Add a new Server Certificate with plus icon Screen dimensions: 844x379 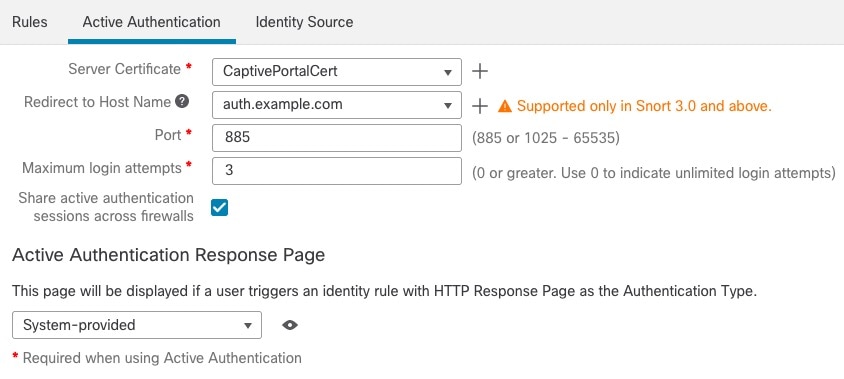pyautogui.click(x=479, y=72)
